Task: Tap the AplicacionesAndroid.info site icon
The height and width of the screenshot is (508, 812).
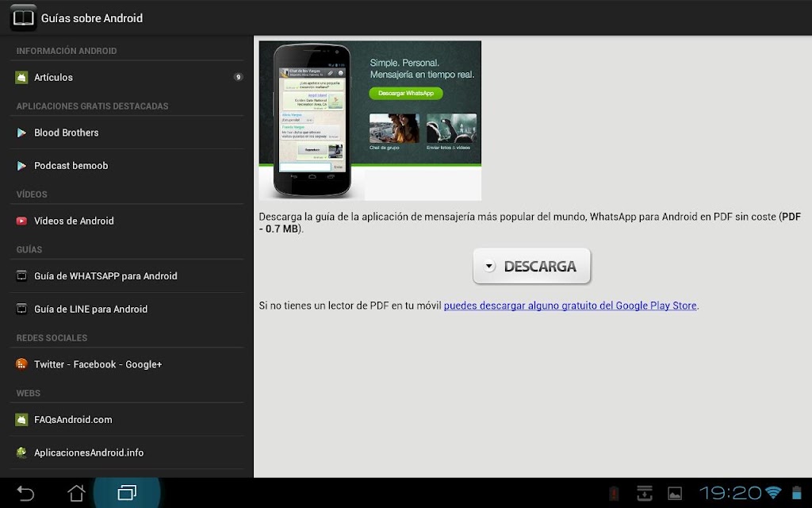Action: click(21, 452)
